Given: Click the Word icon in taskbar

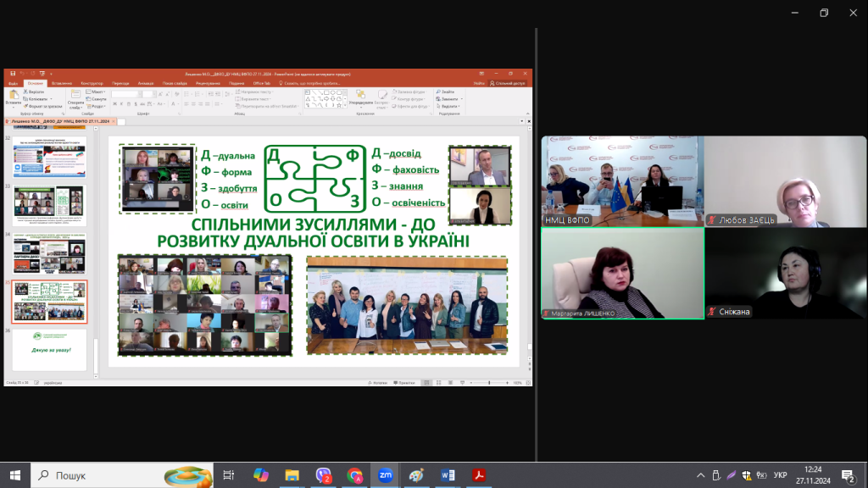Looking at the screenshot, I should (447, 475).
